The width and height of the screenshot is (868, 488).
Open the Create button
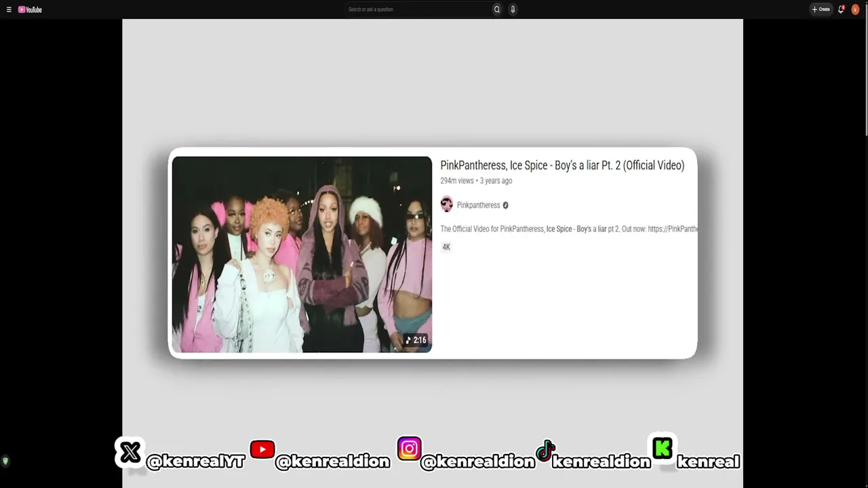[x=821, y=9]
